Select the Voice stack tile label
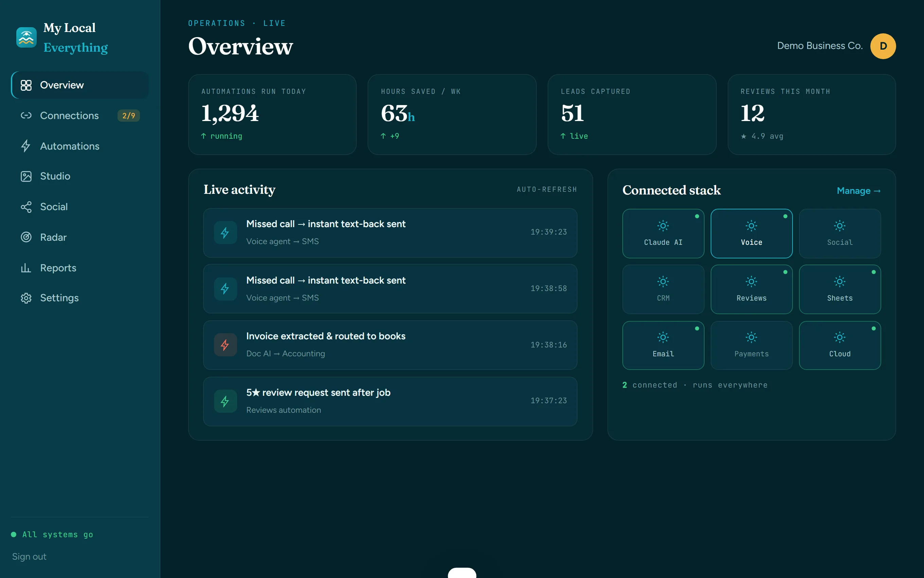The width and height of the screenshot is (924, 578). click(751, 242)
